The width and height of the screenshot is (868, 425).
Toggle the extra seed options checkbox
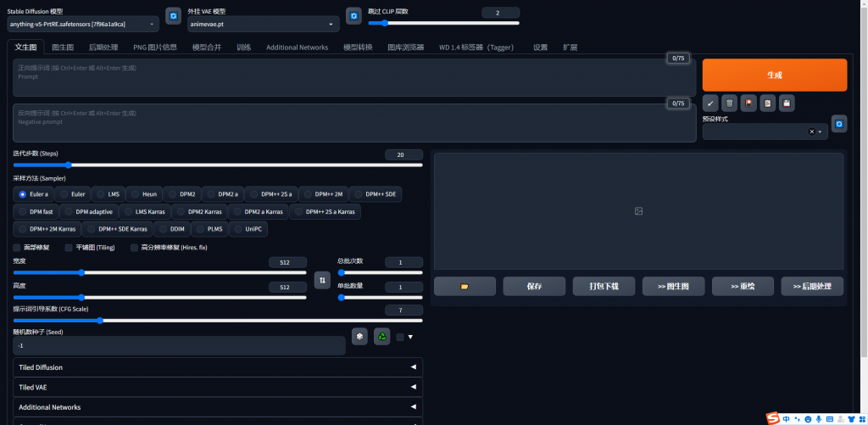[400, 337]
